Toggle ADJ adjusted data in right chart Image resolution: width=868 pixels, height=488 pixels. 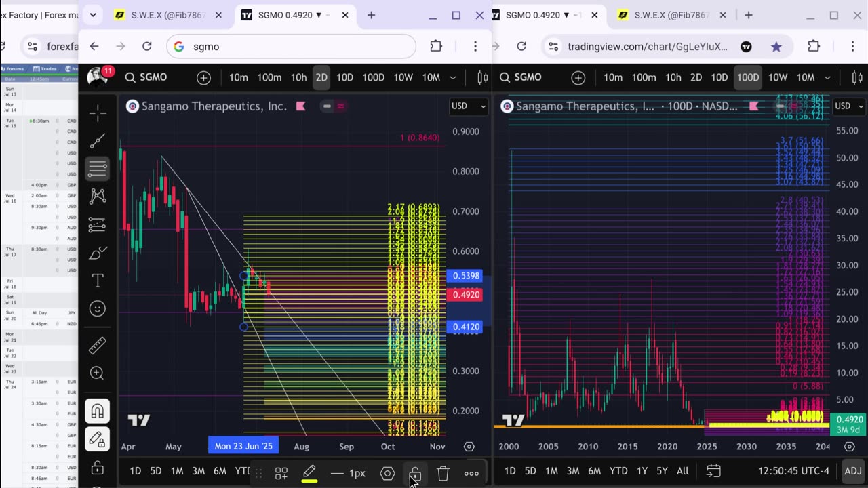coord(852,471)
